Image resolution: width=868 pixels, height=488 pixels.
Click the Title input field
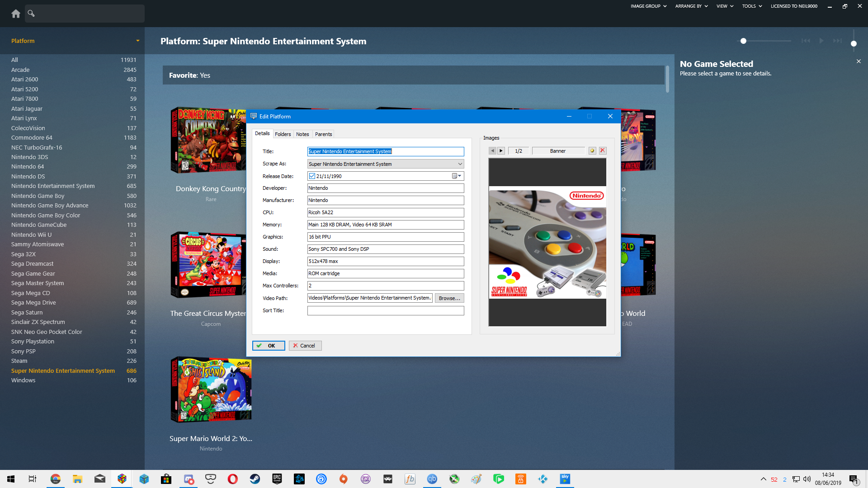(x=386, y=151)
